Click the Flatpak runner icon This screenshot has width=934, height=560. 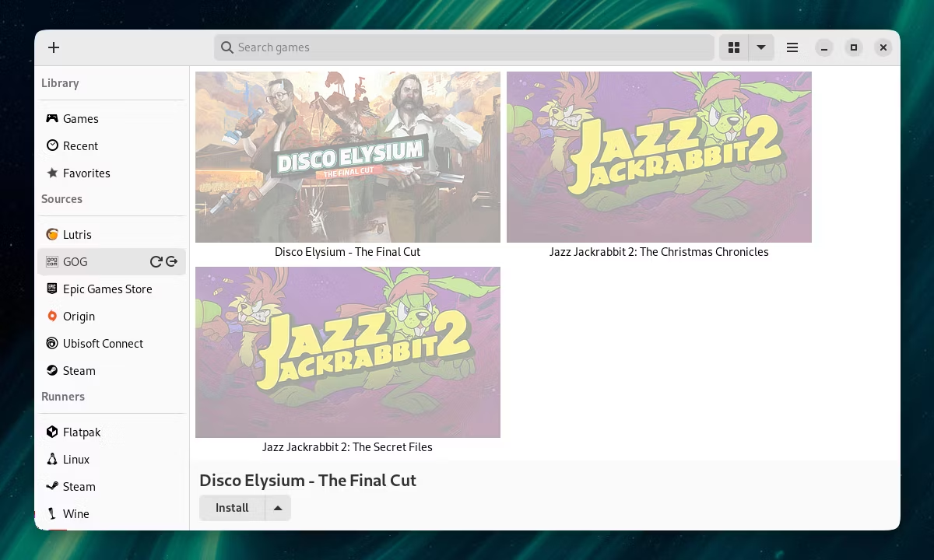coord(52,432)
